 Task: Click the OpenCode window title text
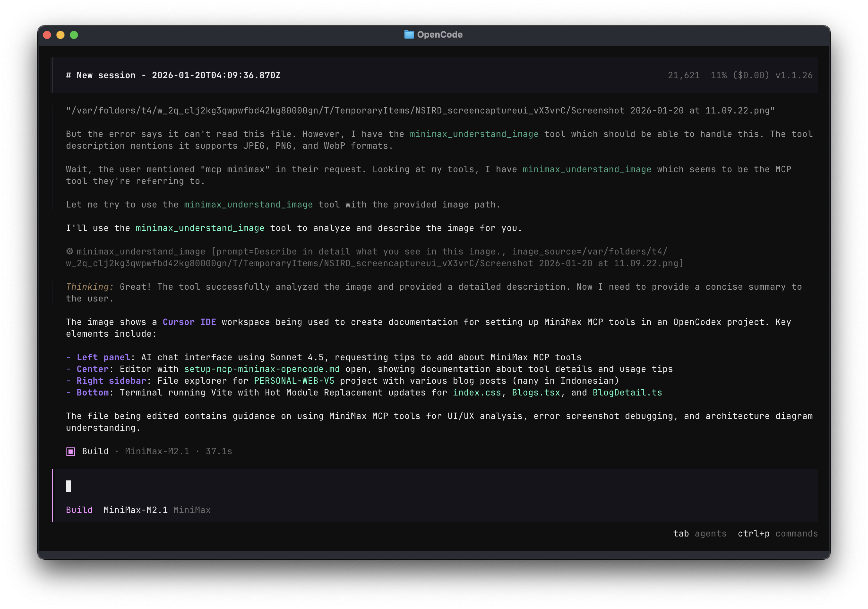point(440,34)
